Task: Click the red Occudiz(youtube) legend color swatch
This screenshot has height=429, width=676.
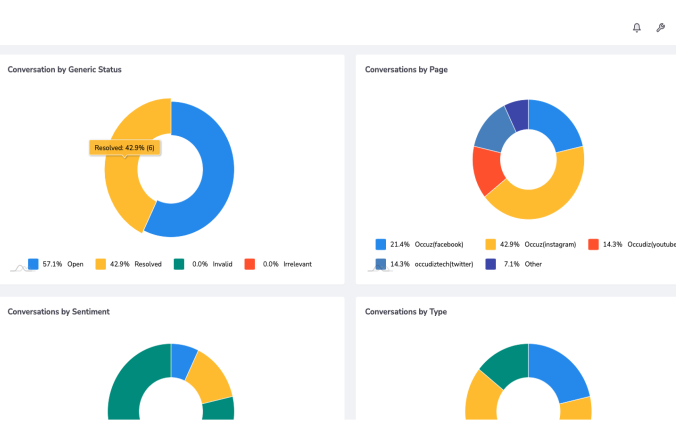Action: click(593, 244)
